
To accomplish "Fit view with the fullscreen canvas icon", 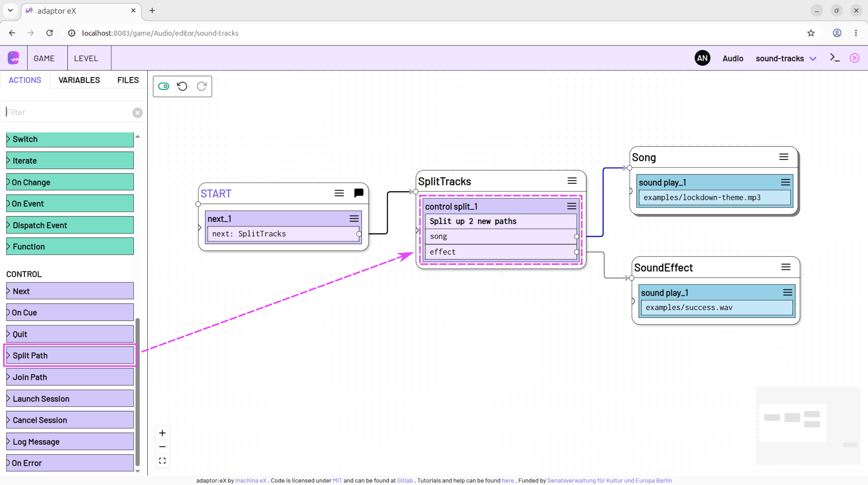I will tap(162, 461).
